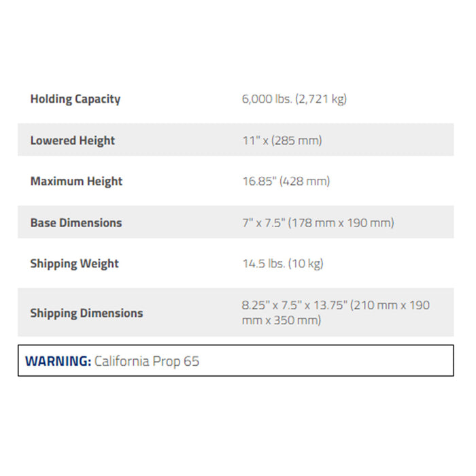
Task: Click the Base Dimensions label
Action: pos(75,223)
